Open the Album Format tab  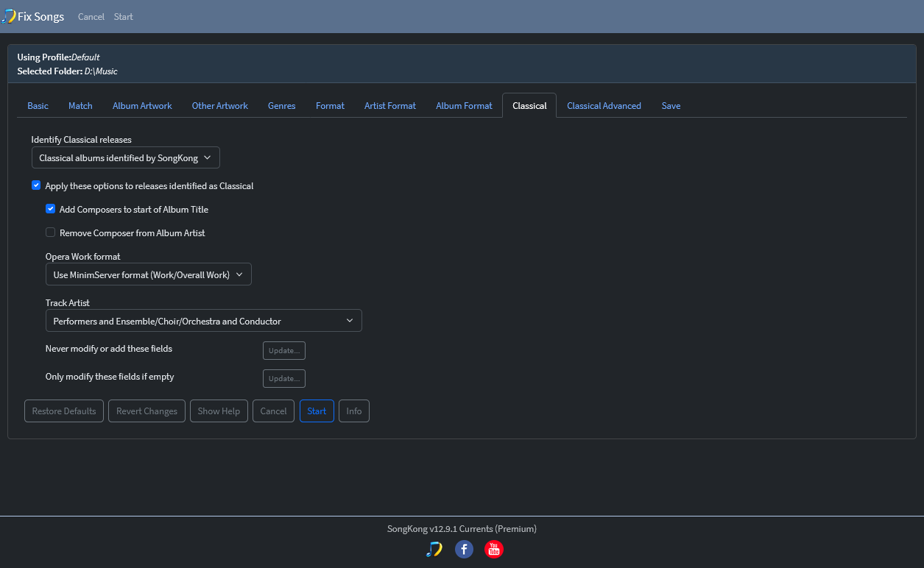(x=464, y=106)
